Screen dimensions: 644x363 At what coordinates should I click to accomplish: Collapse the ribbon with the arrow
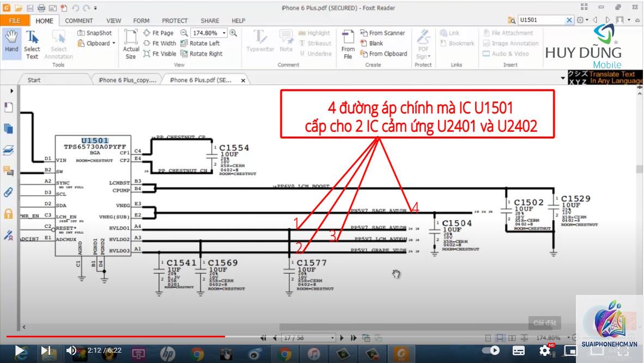(637, 20)
